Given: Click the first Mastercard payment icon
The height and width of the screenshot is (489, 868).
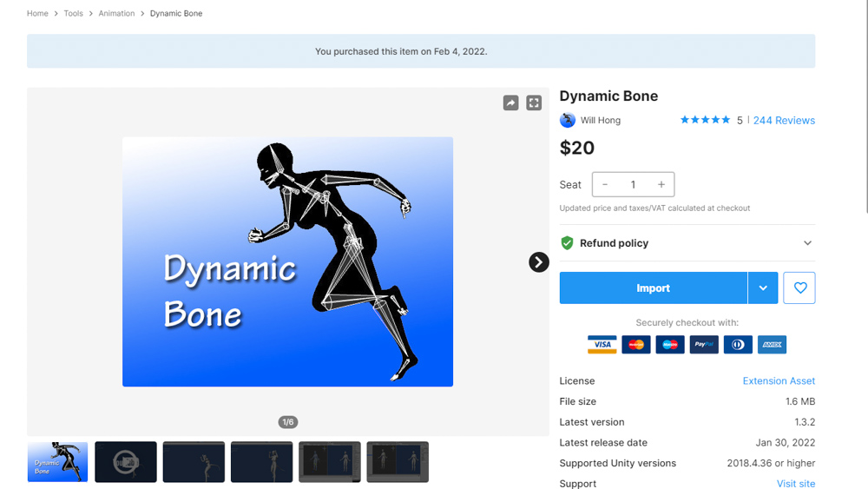Looking at the screenshot, I should tap(636, 345).
